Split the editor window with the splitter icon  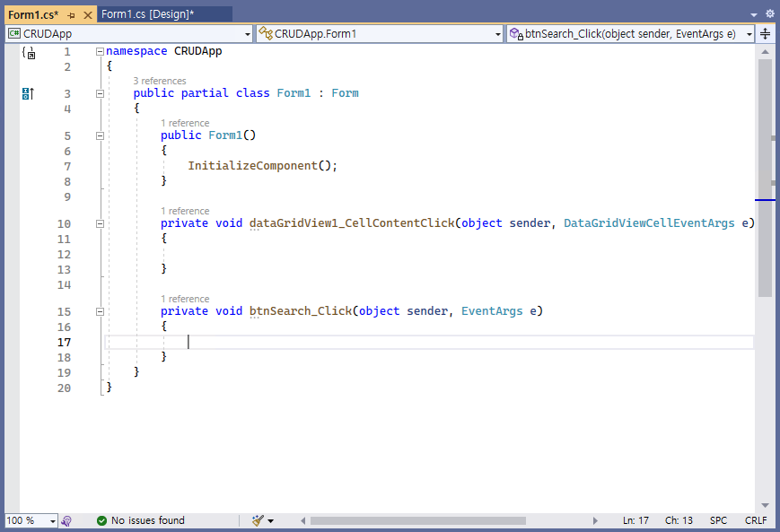[765, 34]
